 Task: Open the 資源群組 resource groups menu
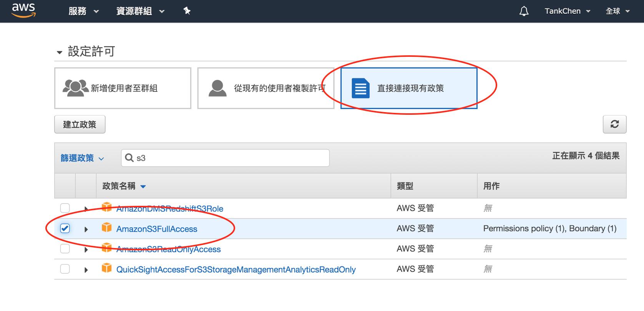click(140, 11)
